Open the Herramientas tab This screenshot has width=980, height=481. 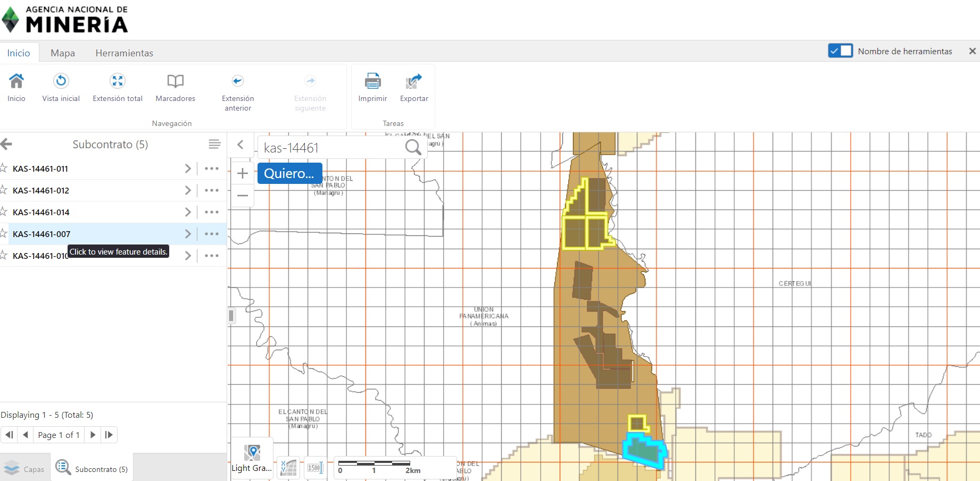pos(124,53)
